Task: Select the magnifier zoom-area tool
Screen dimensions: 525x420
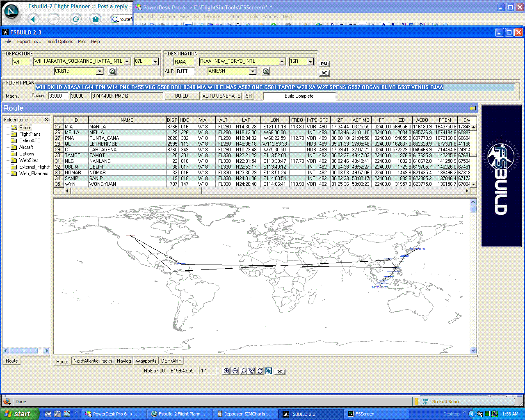Action: pyautogui.click(x=244, y=371)
